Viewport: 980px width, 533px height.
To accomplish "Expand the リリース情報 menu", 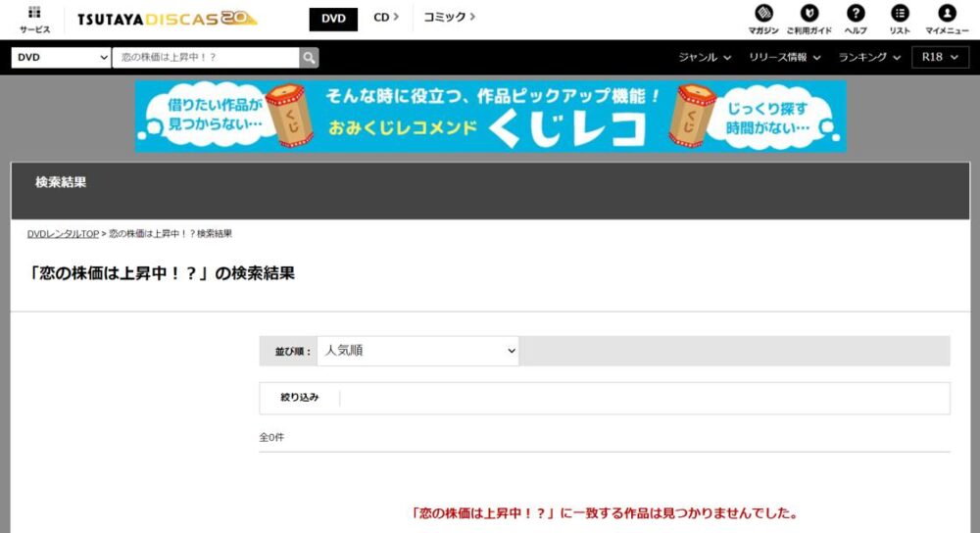I will 784,58.
